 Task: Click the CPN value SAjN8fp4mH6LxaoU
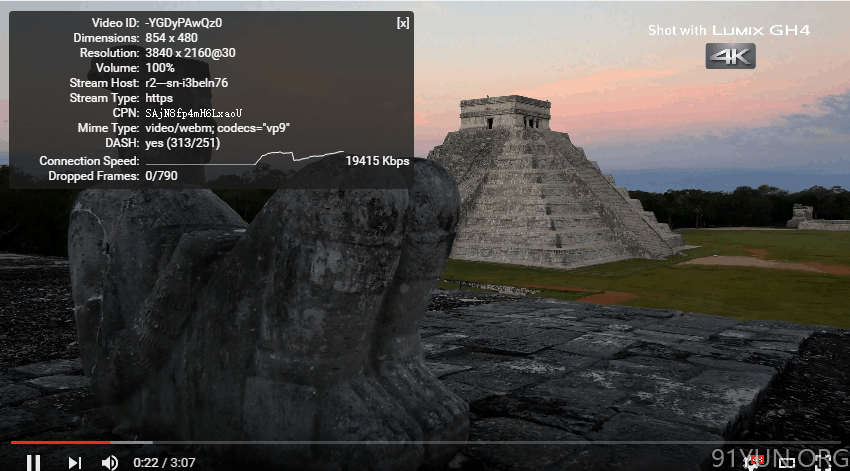pyautogui.click(x=194, y=113)
